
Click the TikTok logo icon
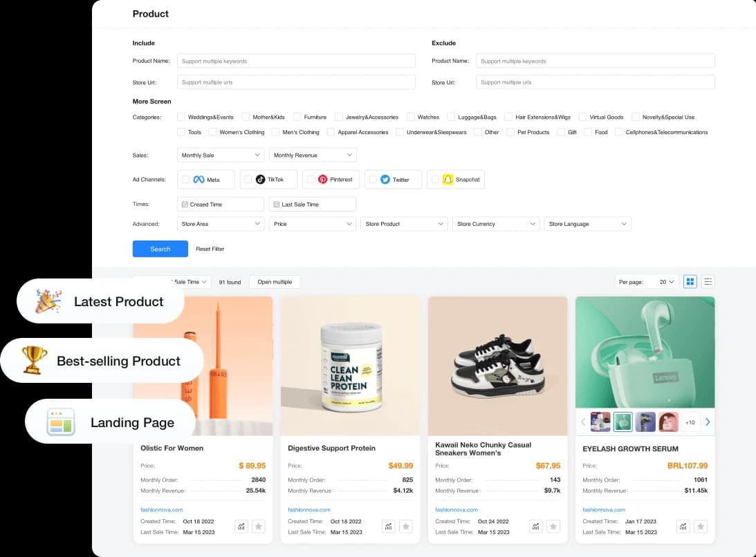tap(260, 180)
